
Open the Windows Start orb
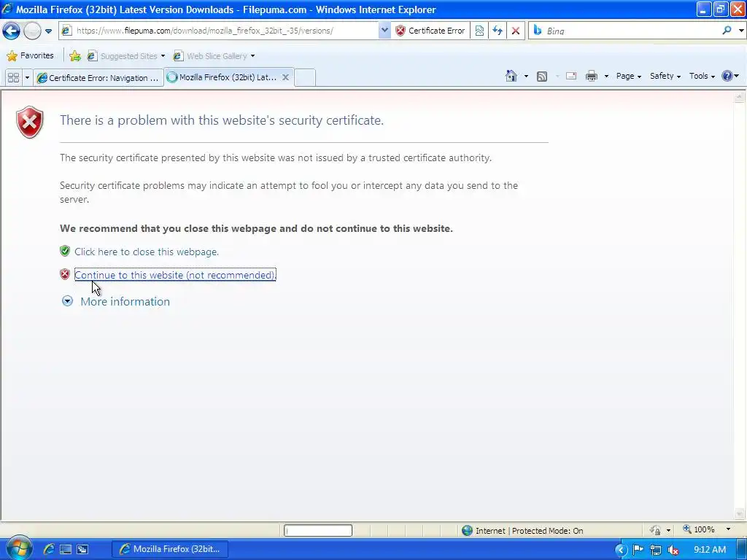click(x=18, y=548)
